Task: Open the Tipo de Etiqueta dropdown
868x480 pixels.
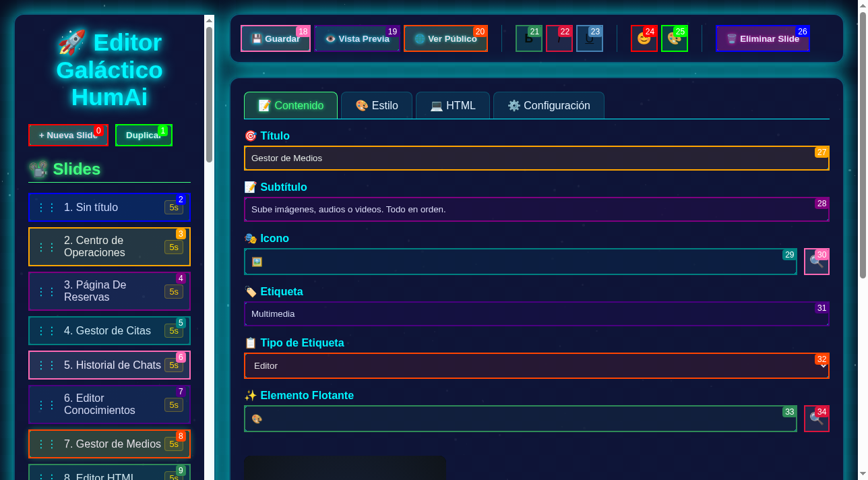Action: 536,366
